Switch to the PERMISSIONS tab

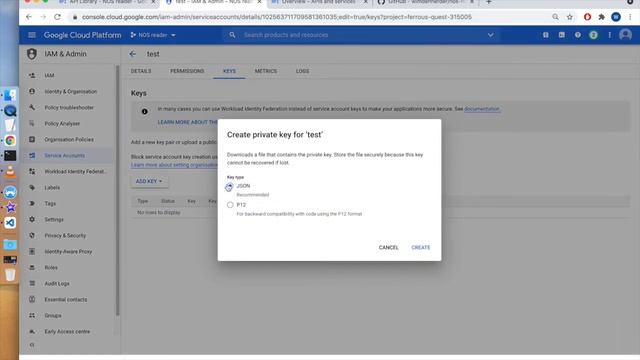[187, 71]
